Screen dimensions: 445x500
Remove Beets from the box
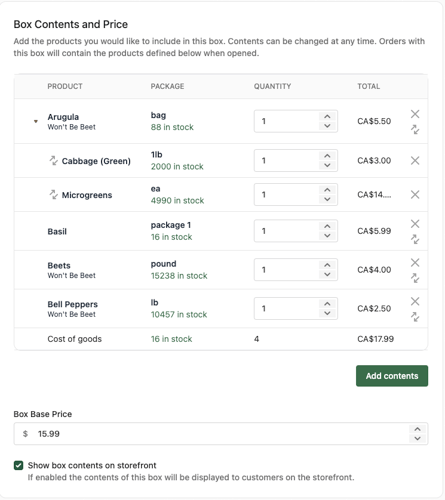pos(415,263)
